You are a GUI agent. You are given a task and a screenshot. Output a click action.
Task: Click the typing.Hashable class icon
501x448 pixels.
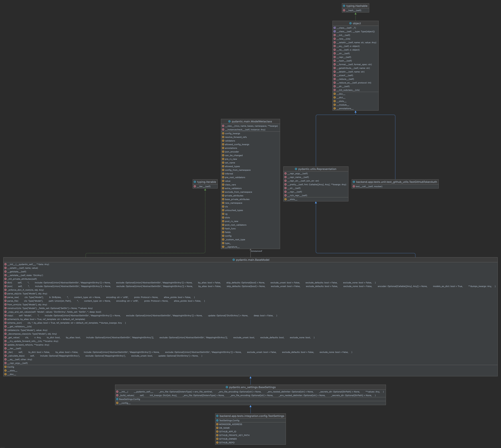pos(344,6)
